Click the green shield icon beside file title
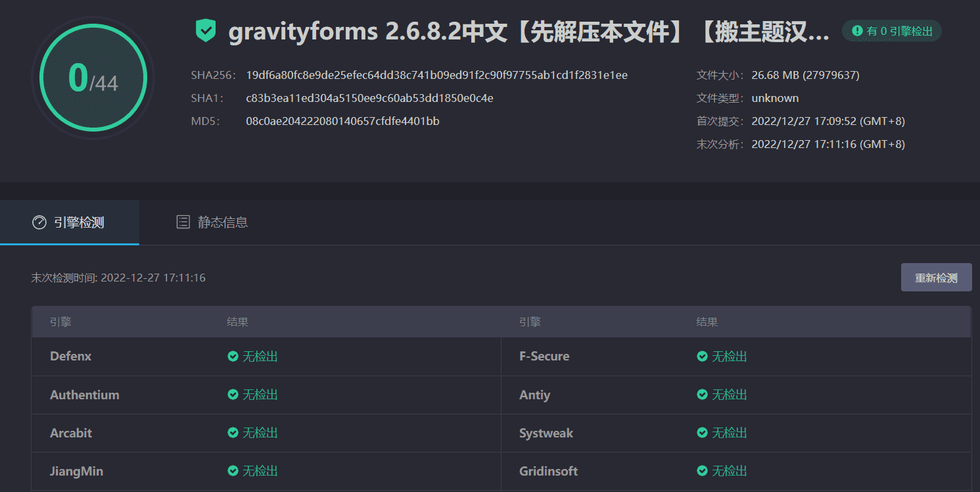The width and height of the screenshot is (980, 492). pos(206,31)
